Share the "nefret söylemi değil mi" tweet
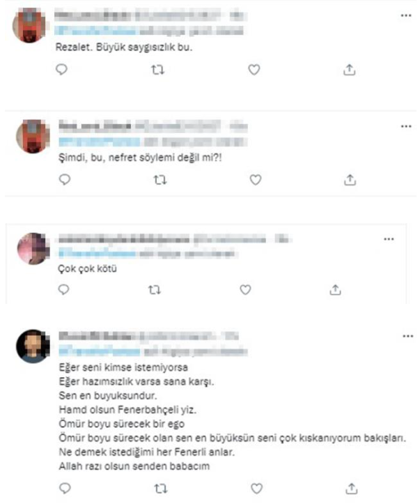The width and height of the screenshot is (420, 504). [350, 180]
